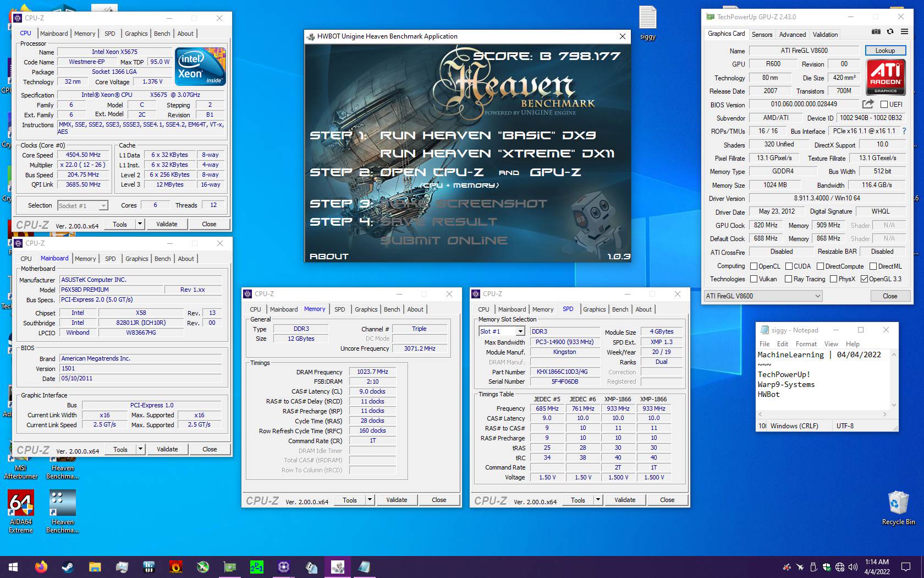The height and width of the screenshot is (578, 924).
Task: Select the Recycle Bin desktop icon
Action: coord(898,508)
